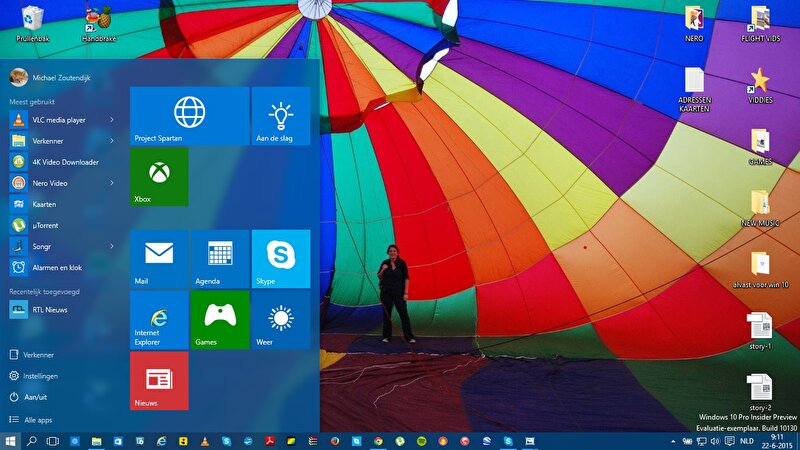800x450 pixels.
Task: Click the Aan/uit power button
Action: [36, 398]
